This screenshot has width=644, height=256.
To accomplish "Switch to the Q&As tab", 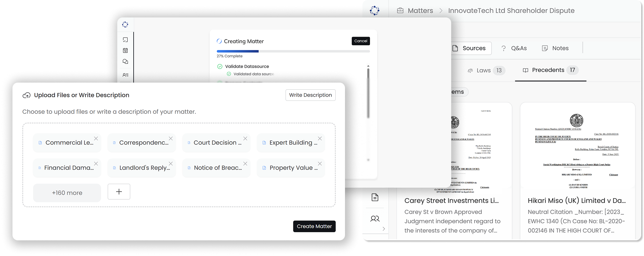I will pos(514,48).
